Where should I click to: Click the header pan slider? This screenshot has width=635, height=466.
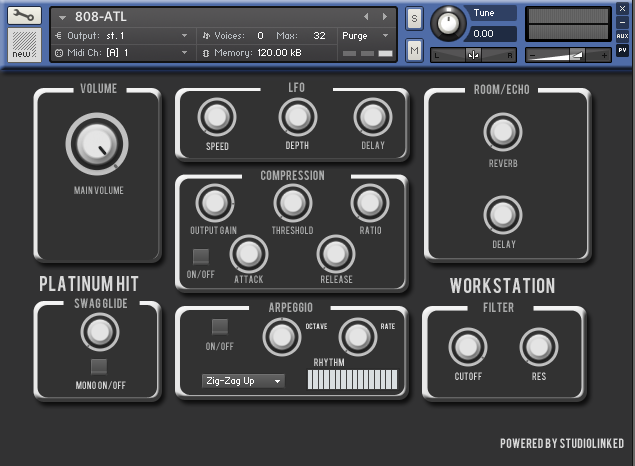point(475,55)
